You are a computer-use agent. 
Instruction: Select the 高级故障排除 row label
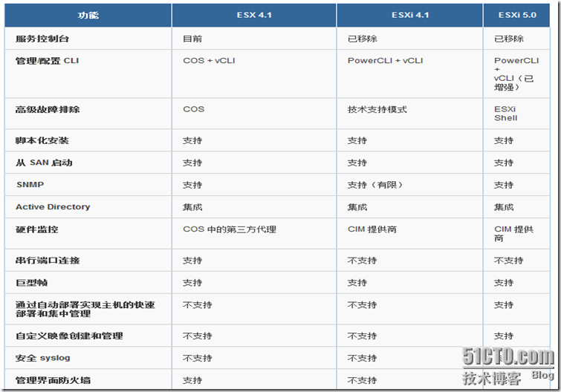pyautogui.click(x=48, y=109)
